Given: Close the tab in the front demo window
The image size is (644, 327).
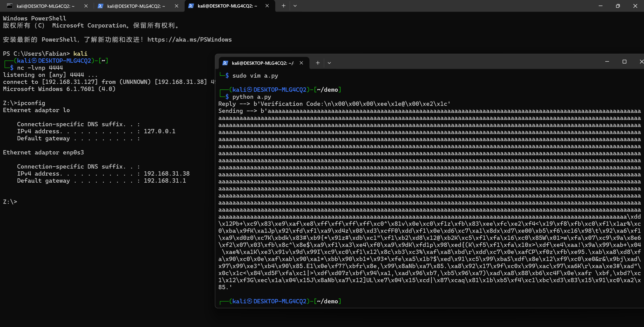Looking at the screenshot, I should coord(301,63).
